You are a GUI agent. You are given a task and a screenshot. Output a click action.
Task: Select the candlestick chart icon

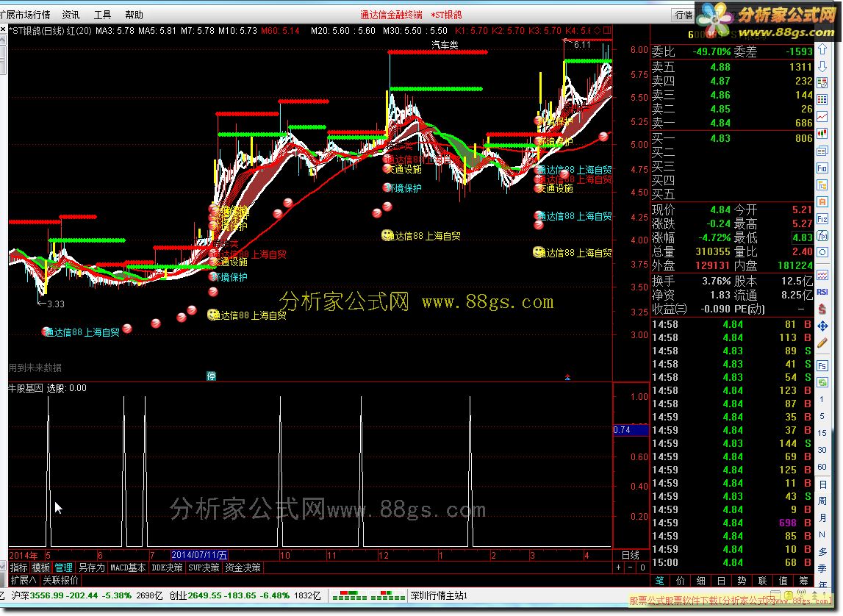pyautogui.click(x=822, y=133)
